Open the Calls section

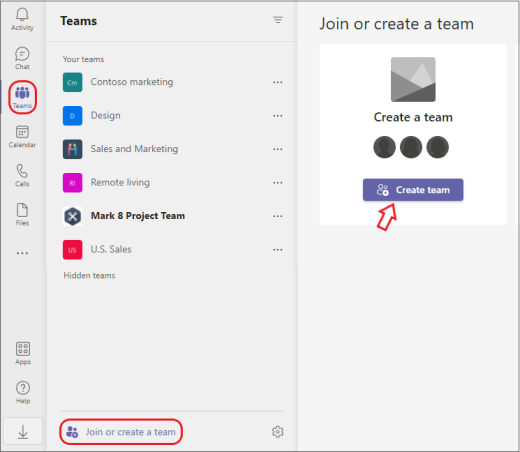22,175
